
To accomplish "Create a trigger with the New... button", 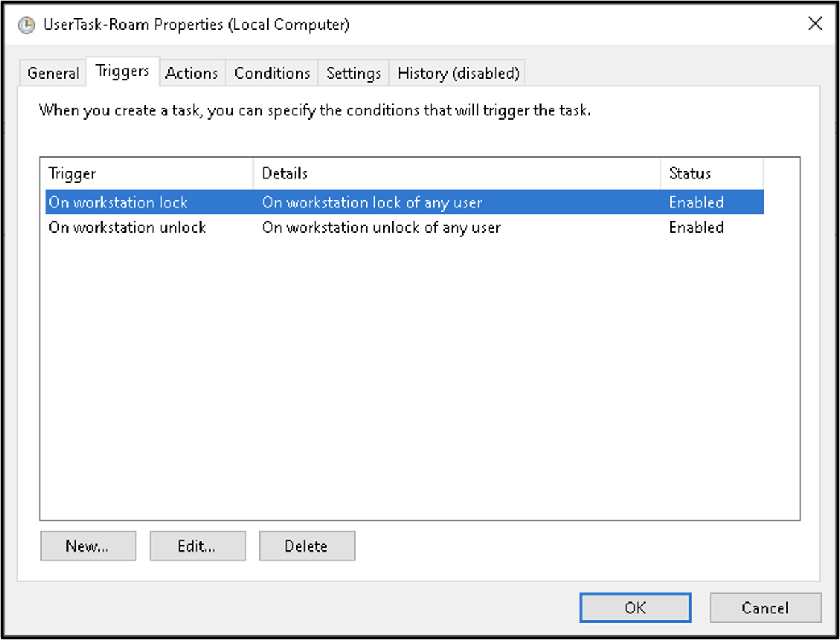I will click(88, 546).
